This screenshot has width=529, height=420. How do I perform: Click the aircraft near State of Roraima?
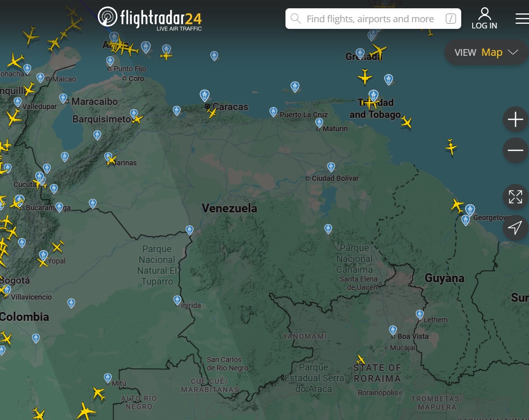pyautogui.click(x=361, y=359)
